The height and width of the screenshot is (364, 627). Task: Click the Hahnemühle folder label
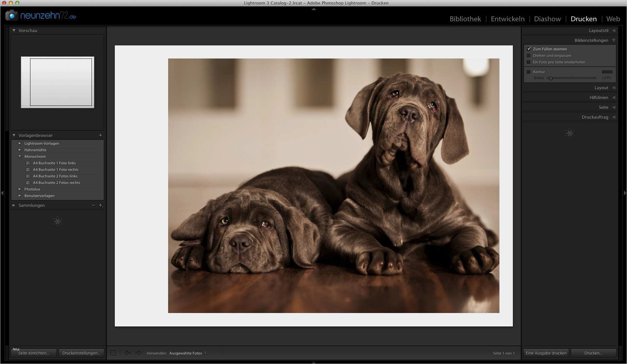[35, 150]
